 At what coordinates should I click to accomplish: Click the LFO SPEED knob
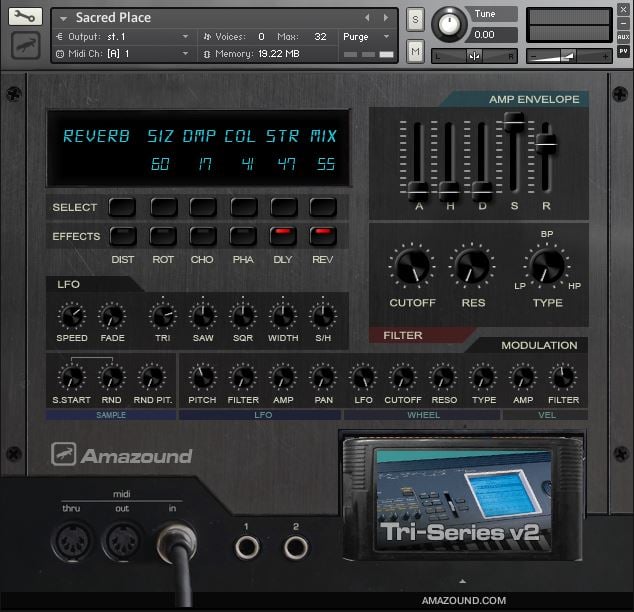point(72,316)
